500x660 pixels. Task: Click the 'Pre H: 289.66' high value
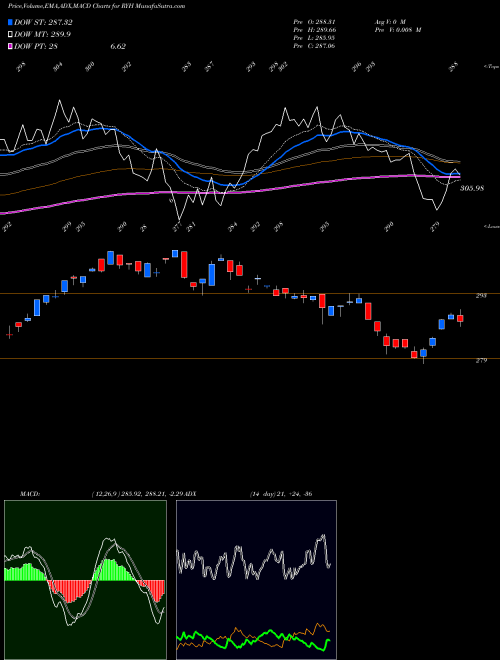[314, 30]
